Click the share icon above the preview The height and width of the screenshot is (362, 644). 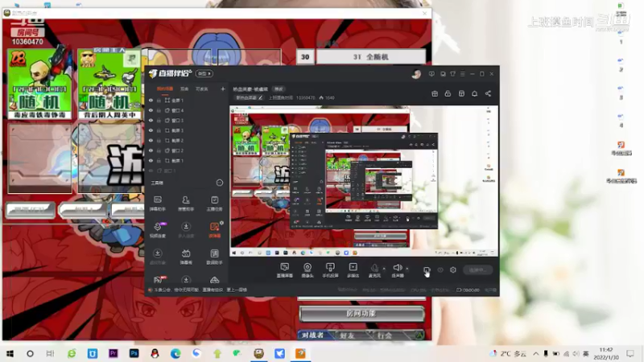[x=488, y=93]
